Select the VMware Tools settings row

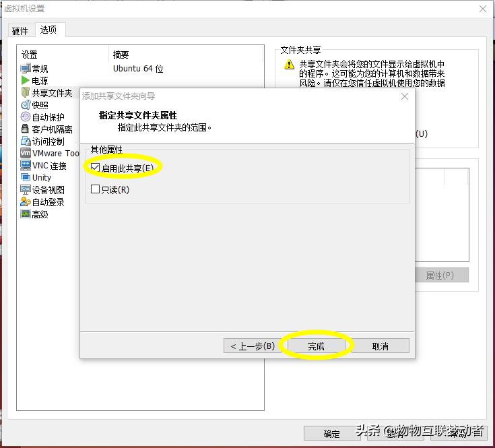click(x=50, y=153)
